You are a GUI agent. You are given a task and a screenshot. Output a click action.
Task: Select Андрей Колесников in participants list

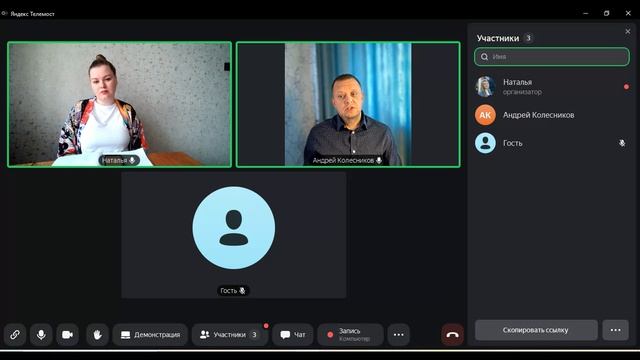[552, 115]
